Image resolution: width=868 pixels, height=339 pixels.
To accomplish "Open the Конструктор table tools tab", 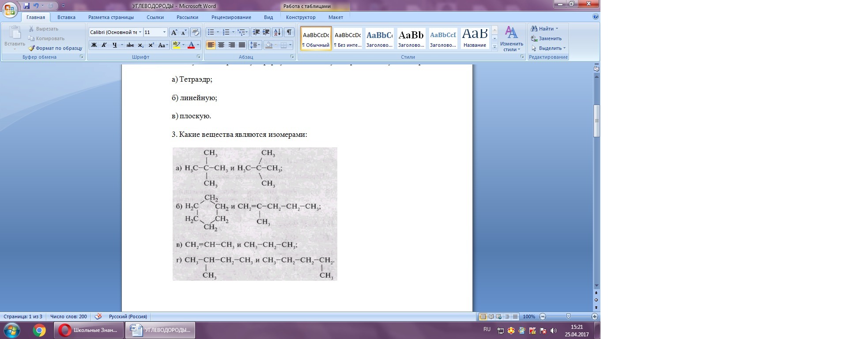I will [x=301, y=17].
